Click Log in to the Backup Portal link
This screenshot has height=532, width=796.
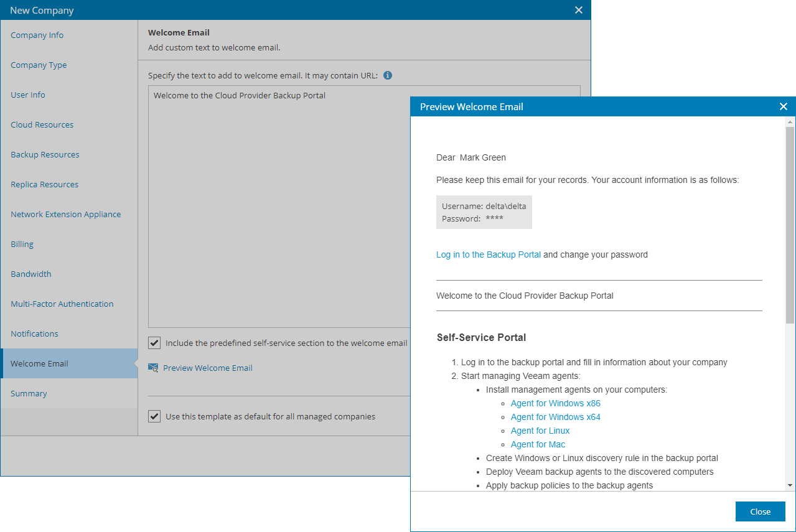[489, 254]
